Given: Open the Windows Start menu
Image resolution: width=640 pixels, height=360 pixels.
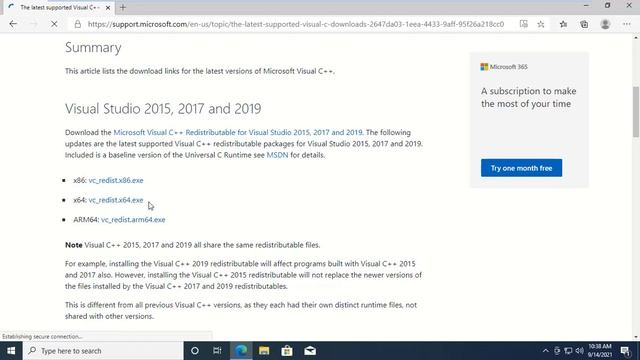Looking at the screenshot, I should (11, 351).
